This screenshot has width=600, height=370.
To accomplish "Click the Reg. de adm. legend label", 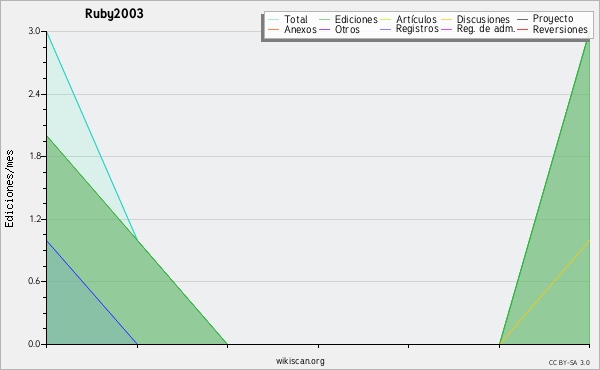I will (486, 29).
